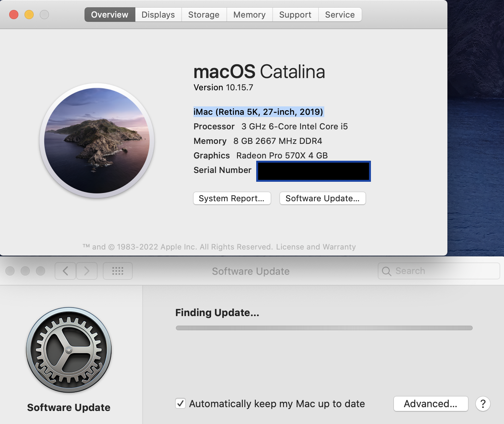Viewport: 504px width, 424px height.
Task: Open the Displays tab
Action: pyautogui.click(x=158, y=15)
